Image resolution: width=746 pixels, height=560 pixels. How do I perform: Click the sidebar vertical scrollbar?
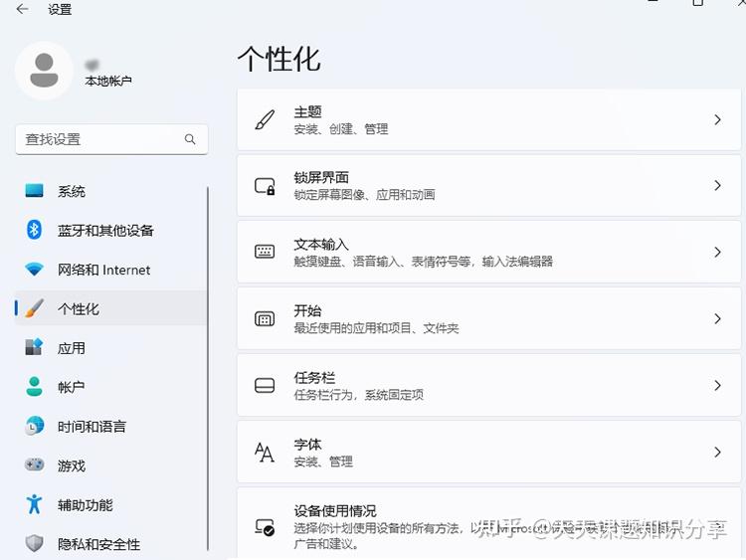pos(208,369)
